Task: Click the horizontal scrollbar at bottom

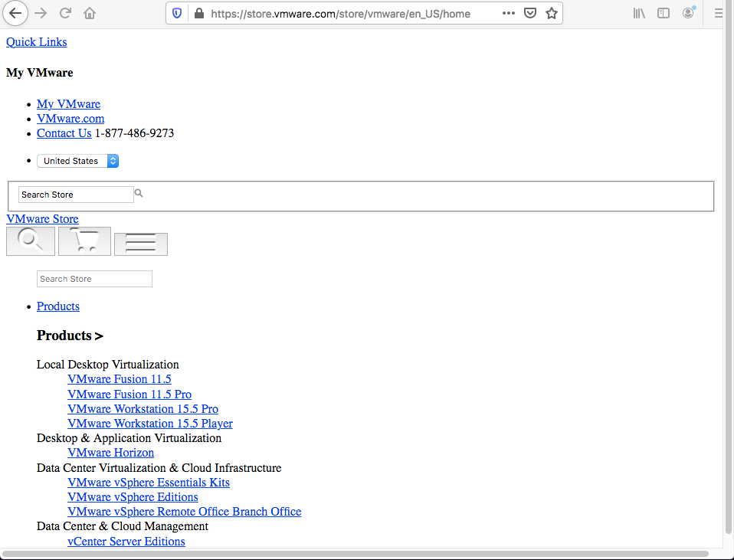Action: click(x=356, y=554)
